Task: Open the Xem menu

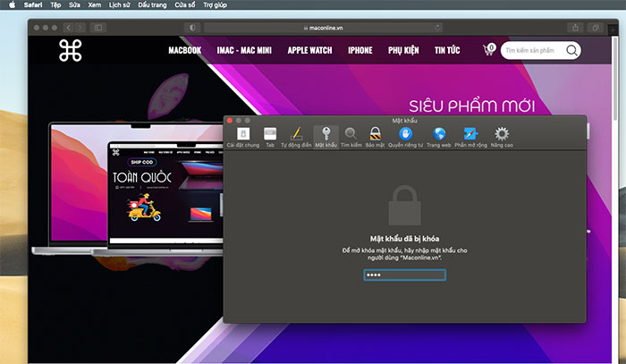Action: coord(95,4)
